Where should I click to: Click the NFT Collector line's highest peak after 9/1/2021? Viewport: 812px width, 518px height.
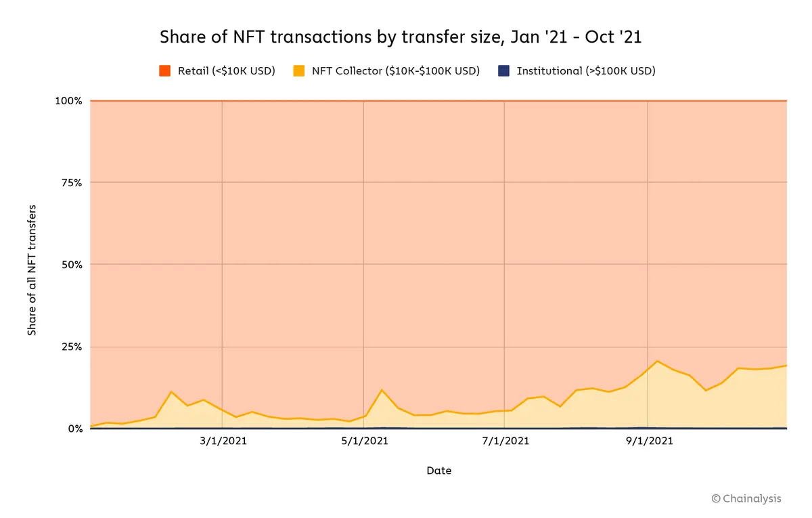click(x=657, y=361)
